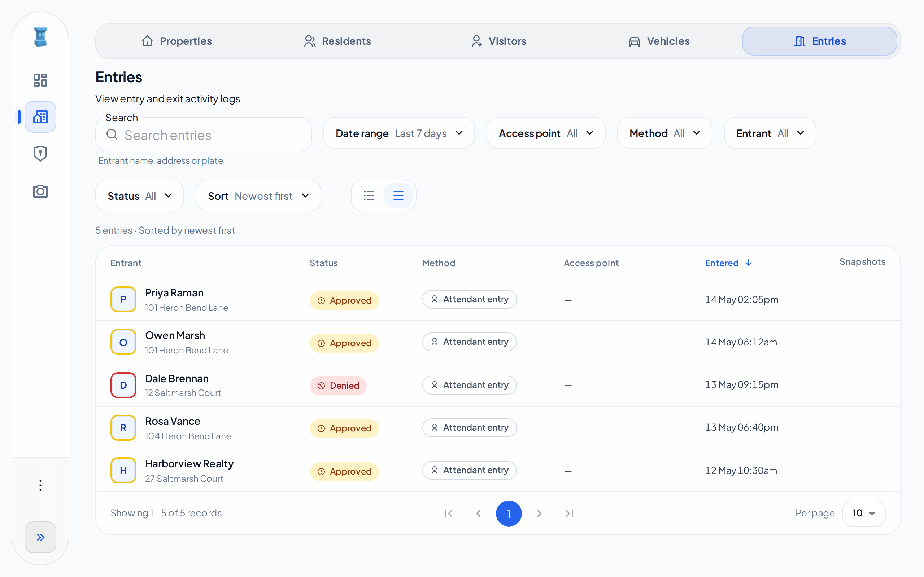Switch to compact list view toggle

click(369, 195)
